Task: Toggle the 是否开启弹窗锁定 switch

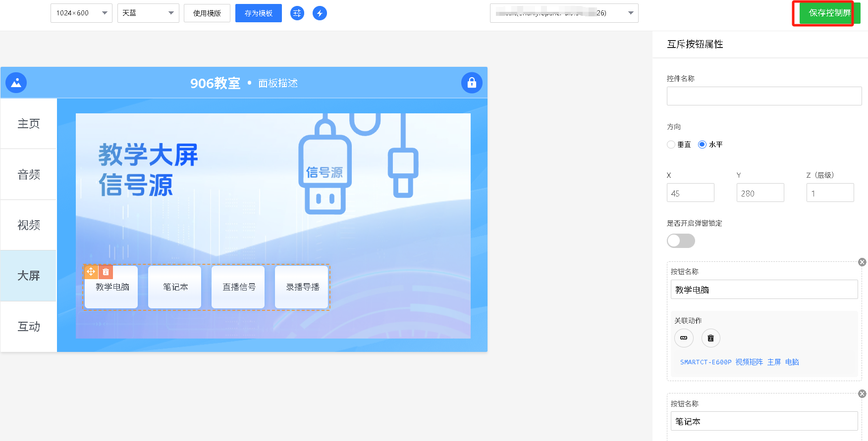Action: click(x=681, y=241)
